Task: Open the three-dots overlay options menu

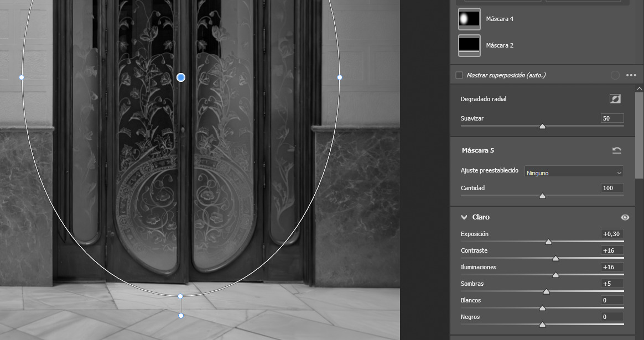Action: (631, 75)
